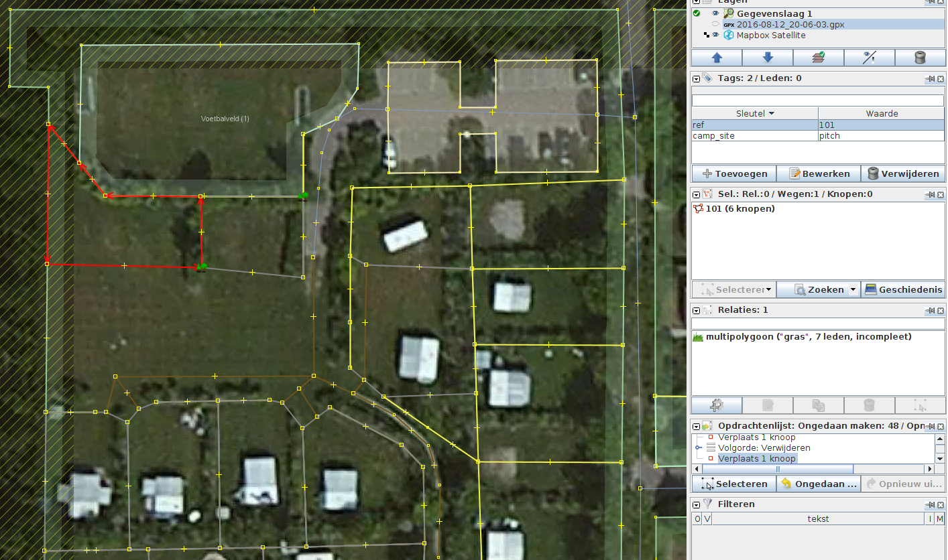Click the edit relation button in Relaties
948x560 pixels.
pos(768,405)
